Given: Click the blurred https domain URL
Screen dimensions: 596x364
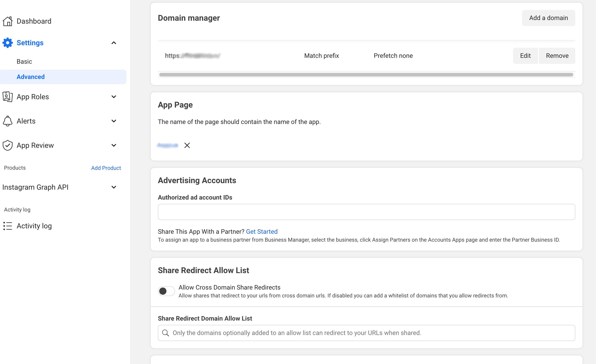Looking at the screenshot, I should [193, 56].
